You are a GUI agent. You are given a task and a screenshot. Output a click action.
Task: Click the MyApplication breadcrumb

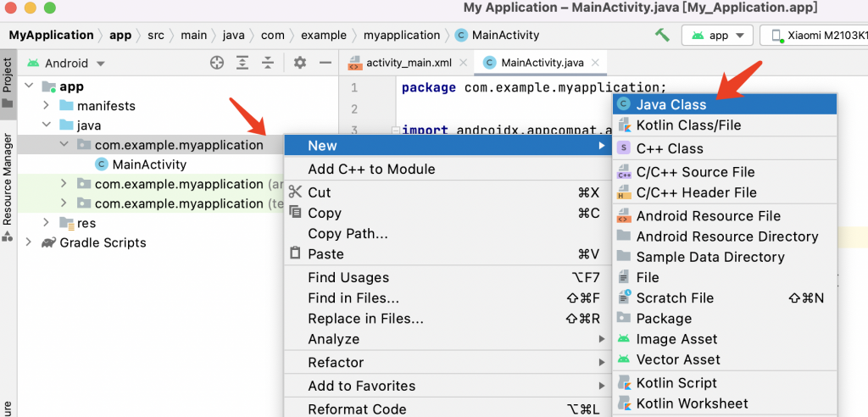[x=52, y=36]
